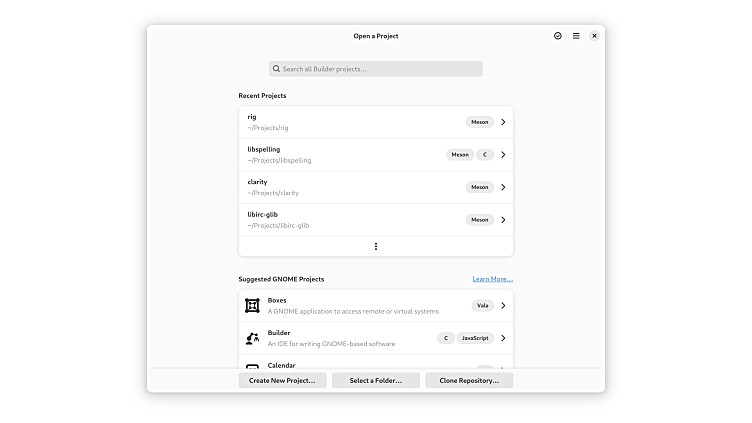Open the hamburger main menu

click(576, 36)
